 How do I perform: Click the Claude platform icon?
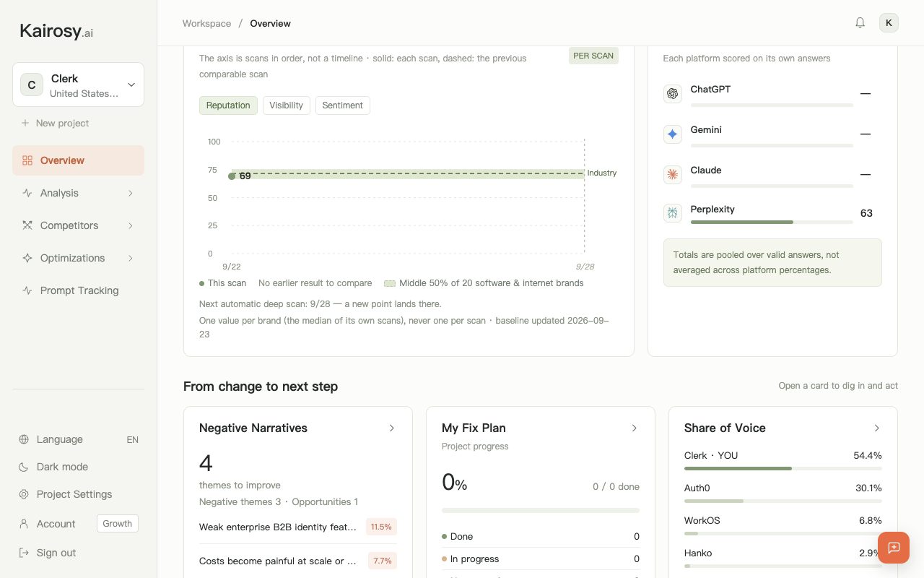[x=673, y=175]
